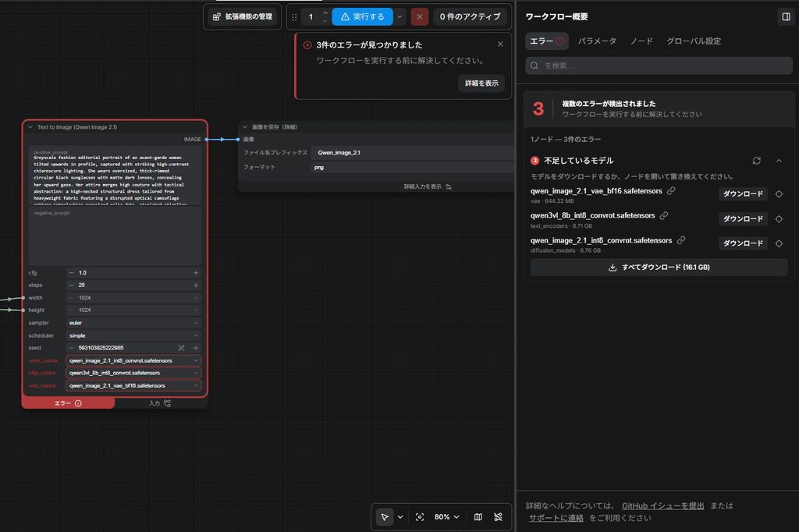The width and height of the screenshot is (799, 532).
Task: Open the unet_name model dropdown
Action: click(x=133, y=360)
